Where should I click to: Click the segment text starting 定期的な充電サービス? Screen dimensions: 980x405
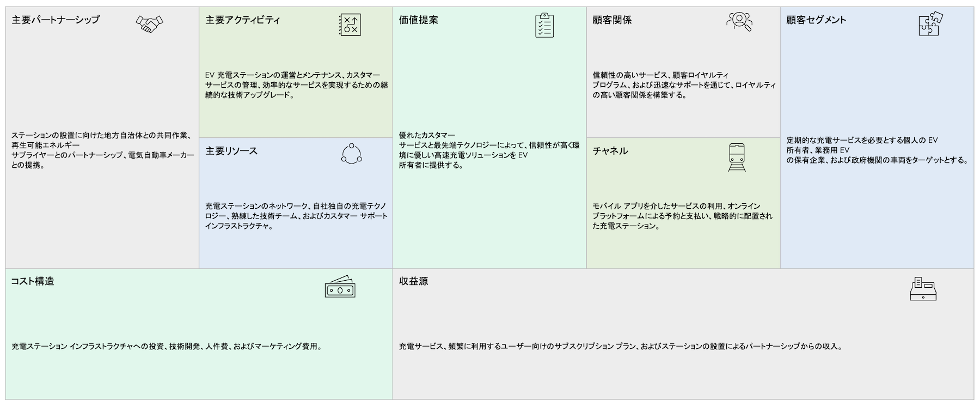tap(878, 150)
